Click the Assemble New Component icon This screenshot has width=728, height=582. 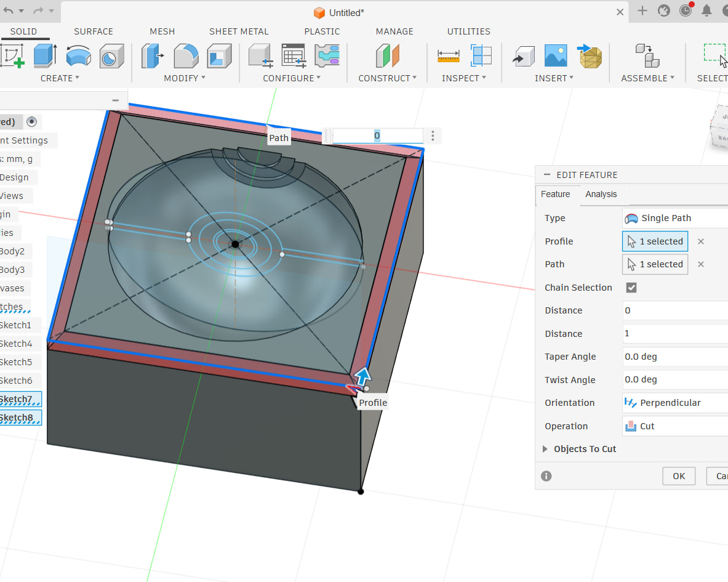coord(647,56)
